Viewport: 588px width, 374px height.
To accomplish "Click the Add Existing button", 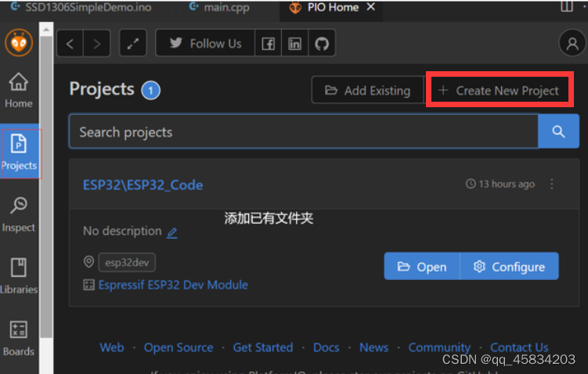I will 367,90.
